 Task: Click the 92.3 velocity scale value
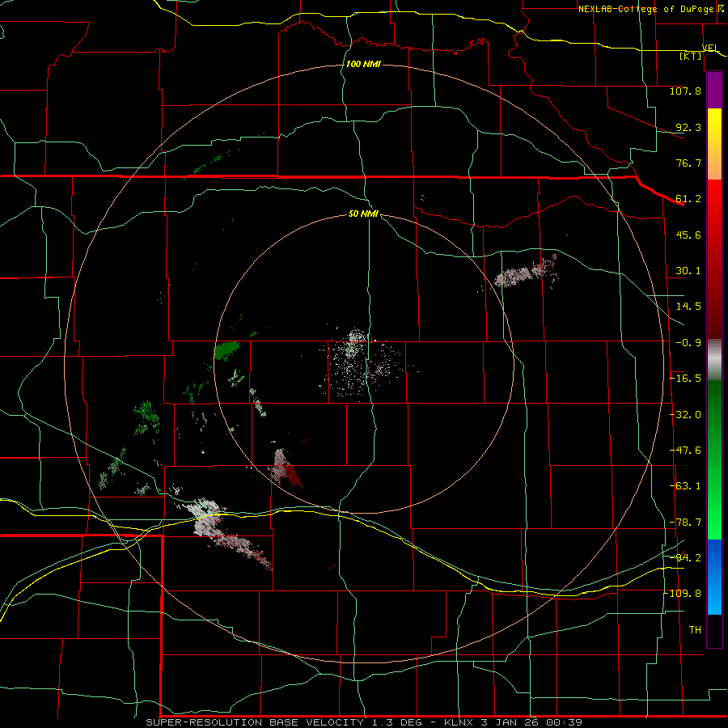tap(688, 127)
